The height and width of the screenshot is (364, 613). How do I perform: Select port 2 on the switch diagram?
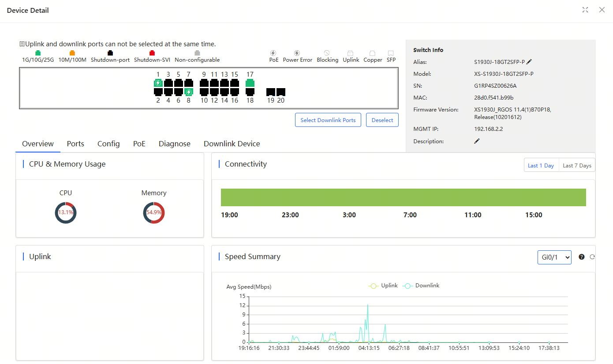158,92
